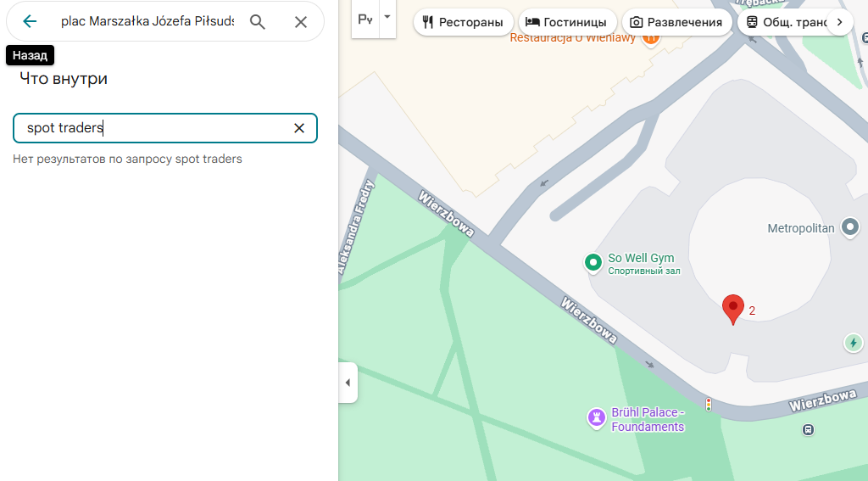868x481 pixels.
Task: Select the Рестораны category chip
Action: click(x=464, y=22)
